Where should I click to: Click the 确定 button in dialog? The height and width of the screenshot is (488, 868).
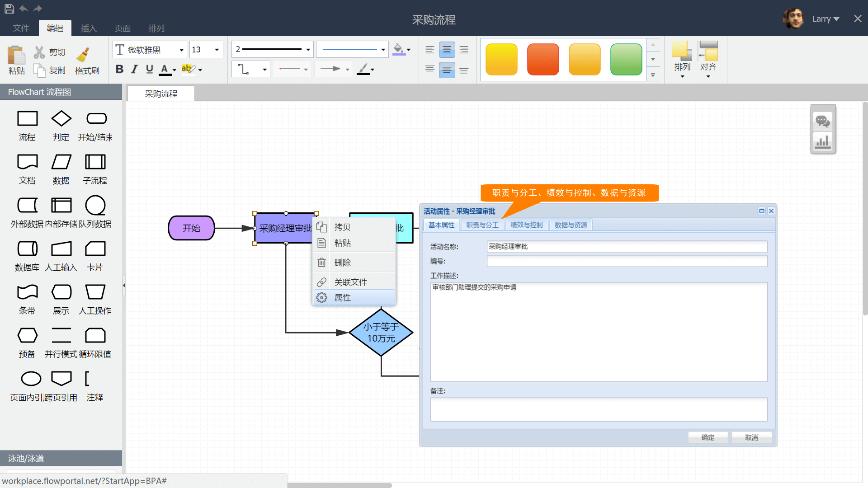pos(708,437)
